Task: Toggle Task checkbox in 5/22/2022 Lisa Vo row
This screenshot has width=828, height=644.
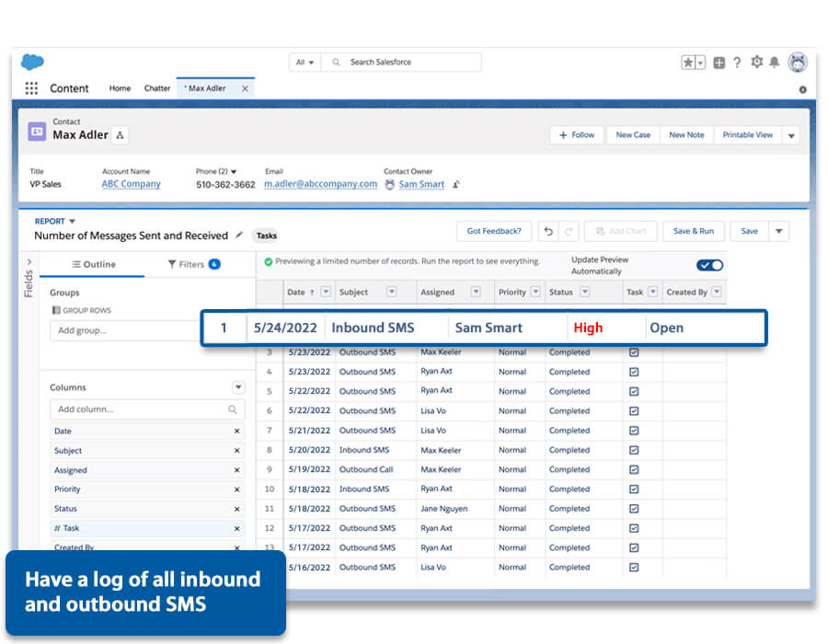Action: point(634,410)
